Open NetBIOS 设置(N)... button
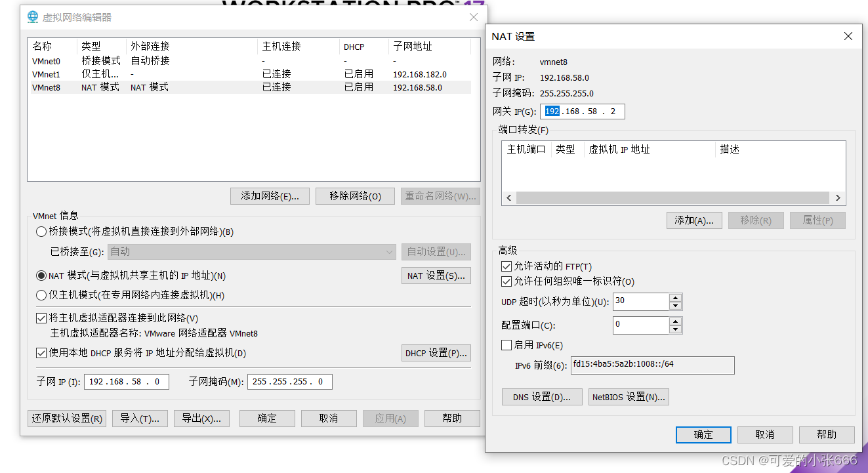Image resolution: width=868 pixels, height=473 pixels. [x=629, y=397]
